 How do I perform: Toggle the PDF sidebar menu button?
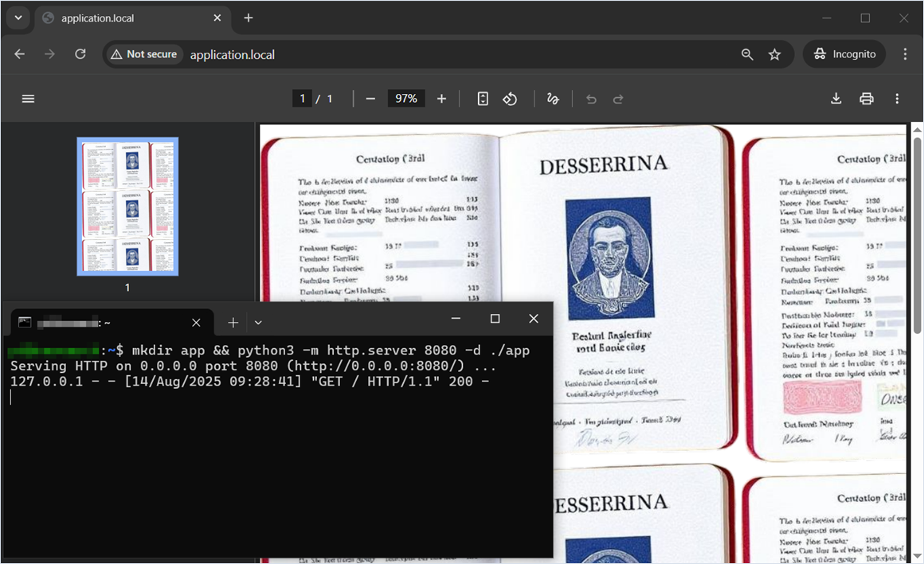(x=28, y=99)
